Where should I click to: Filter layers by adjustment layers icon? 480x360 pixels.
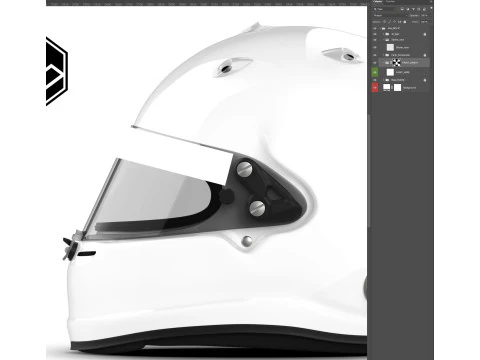(408, 9)
